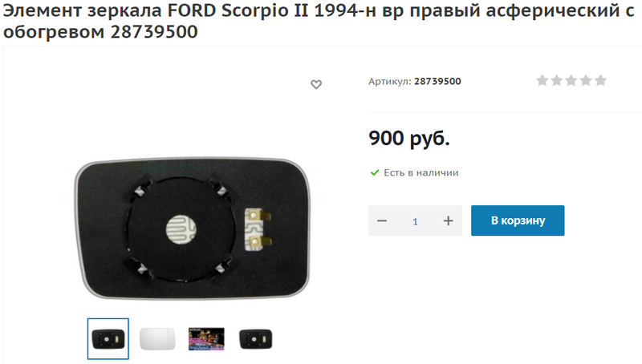Rate the product four stars
Viewport: 642px width, 364px height.
(x=586, y=80)
